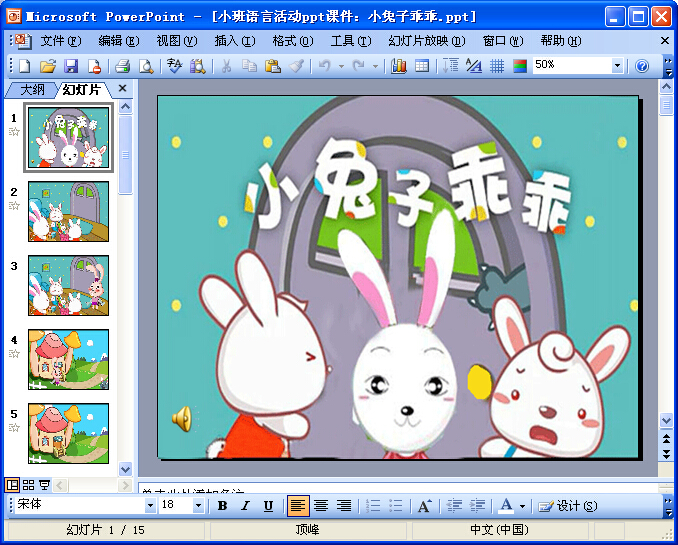
Task: Decrease indent level
Action: pyautogui.click(x=454, y=506)
